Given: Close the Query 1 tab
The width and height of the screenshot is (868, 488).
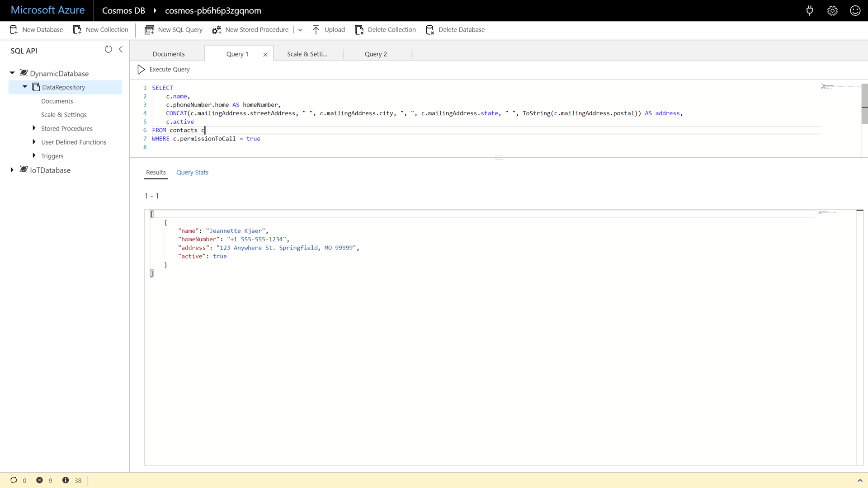Looking at the screenshot, I should click(265, 55).
